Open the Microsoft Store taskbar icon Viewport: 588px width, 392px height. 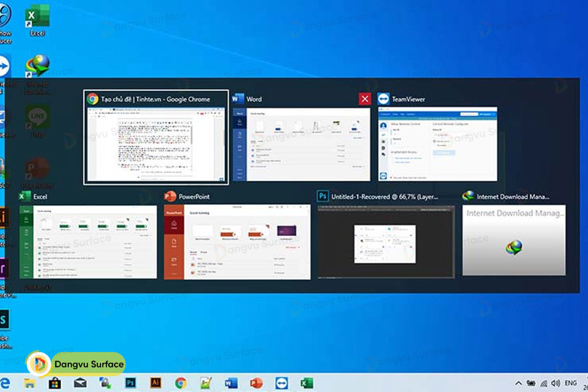(x=54, y=383)
